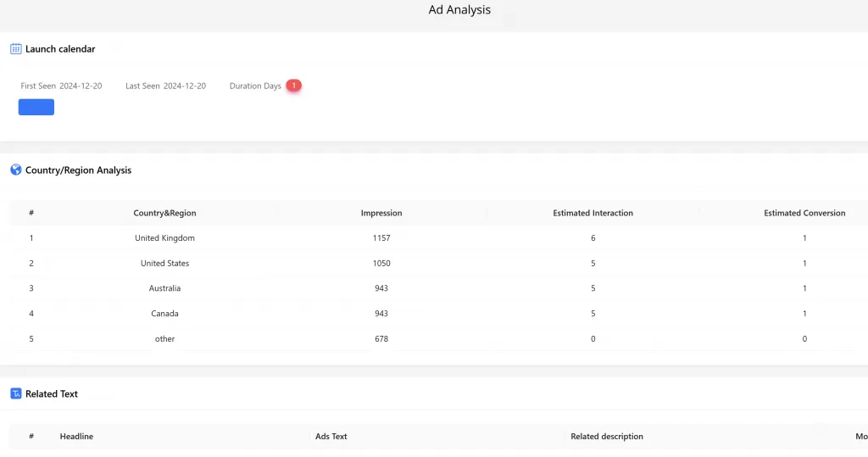868x457 pixels.
Task: Click the Estimated Conversion column header
Action: pyautogui.click(x=804, y=213)
